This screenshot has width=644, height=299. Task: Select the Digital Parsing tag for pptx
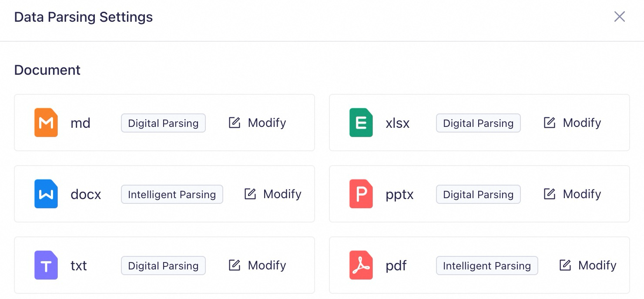pyautogui.click(x=478, y=194)
